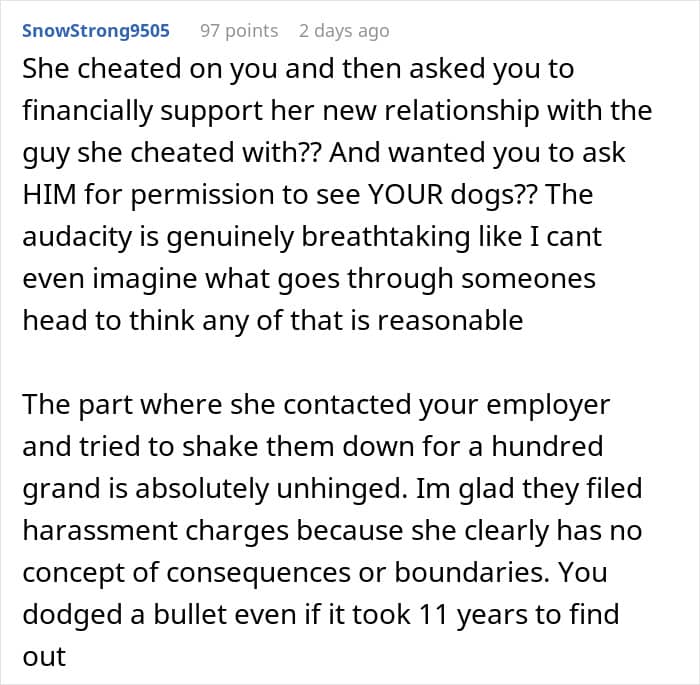Screen dimensions: 700x685
Task: Click the second paragraph starting 'The part where'
Action: coord(330,531)
